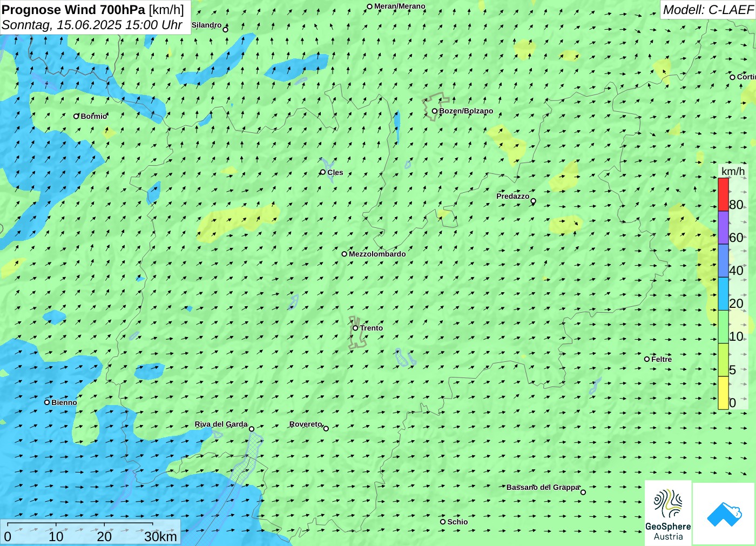
Task: Click the Bassano del Grappa marker
Action: (583, 492)
